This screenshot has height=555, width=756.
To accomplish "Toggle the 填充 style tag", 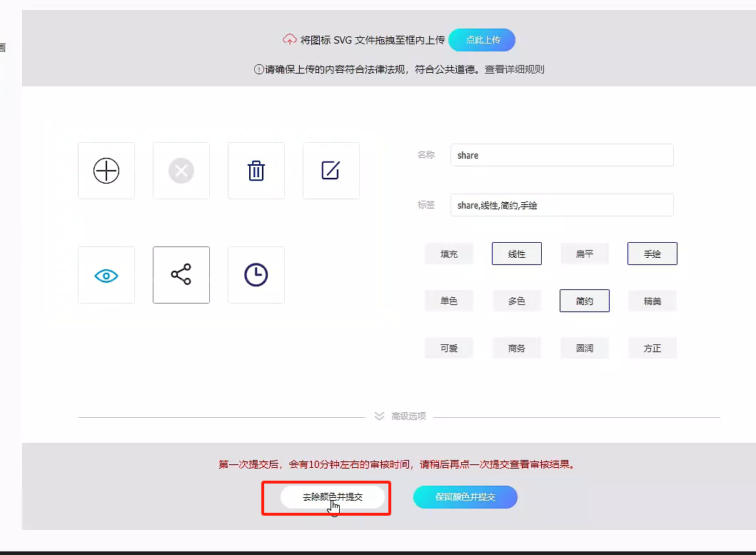I will [449, 254].
